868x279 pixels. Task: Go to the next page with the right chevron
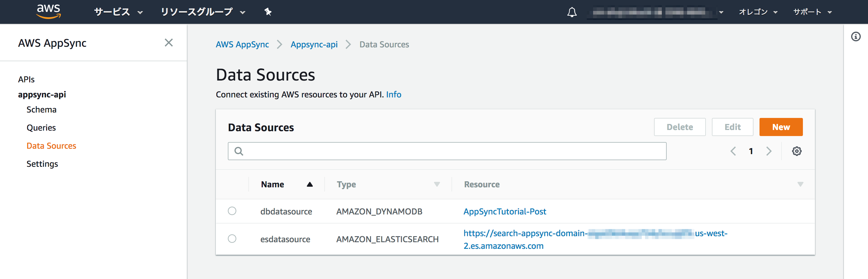click(x=769, y=151)
